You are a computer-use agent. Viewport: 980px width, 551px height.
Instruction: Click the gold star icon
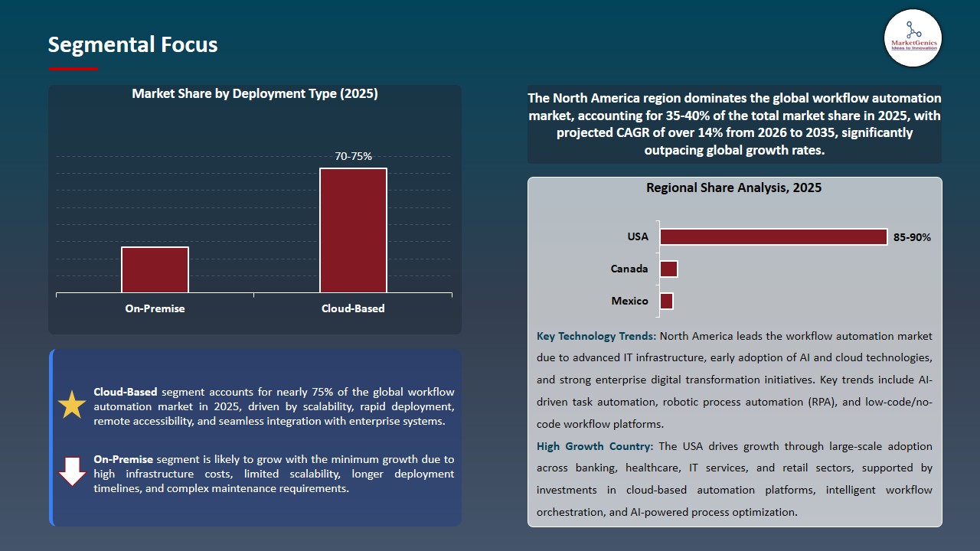click(72, 405)
